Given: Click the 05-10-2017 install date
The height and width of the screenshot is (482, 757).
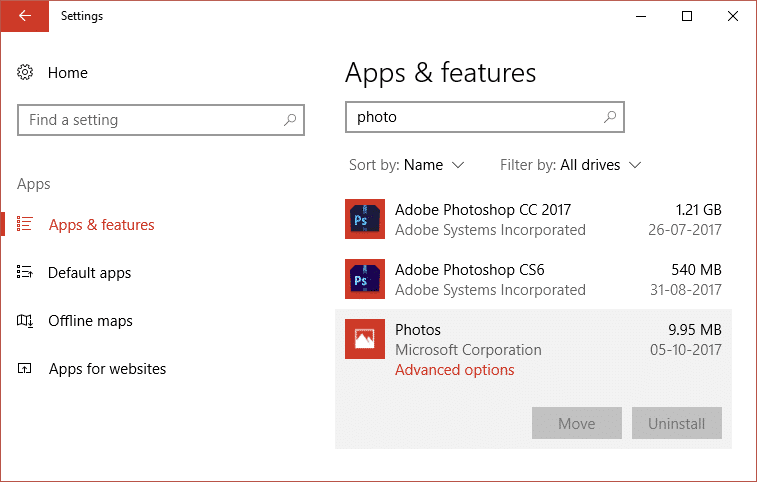Looking at the screenshot, I should point(686,350).
